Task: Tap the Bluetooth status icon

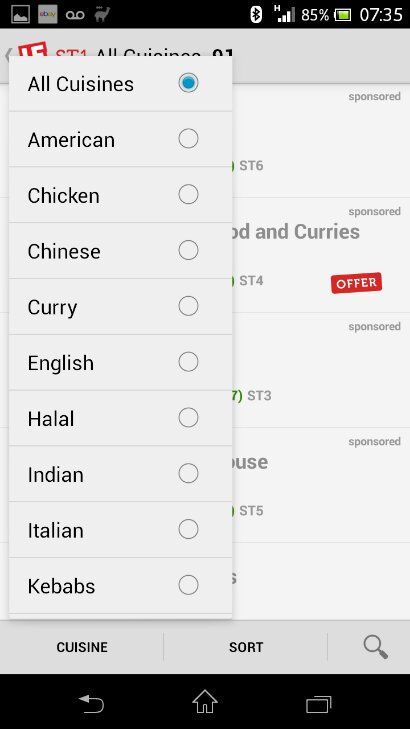Action: click(256, 14)
